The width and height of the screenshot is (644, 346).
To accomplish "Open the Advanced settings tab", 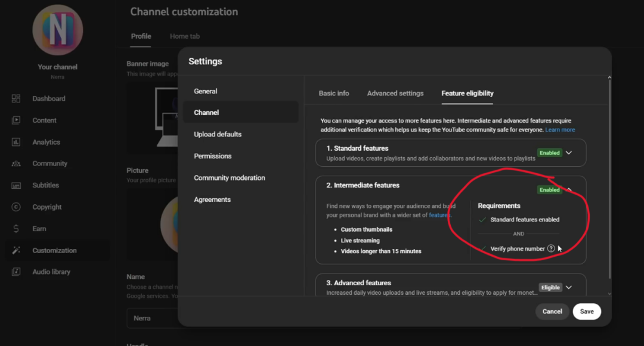I will pyautogui.click(x=395, y=93).
